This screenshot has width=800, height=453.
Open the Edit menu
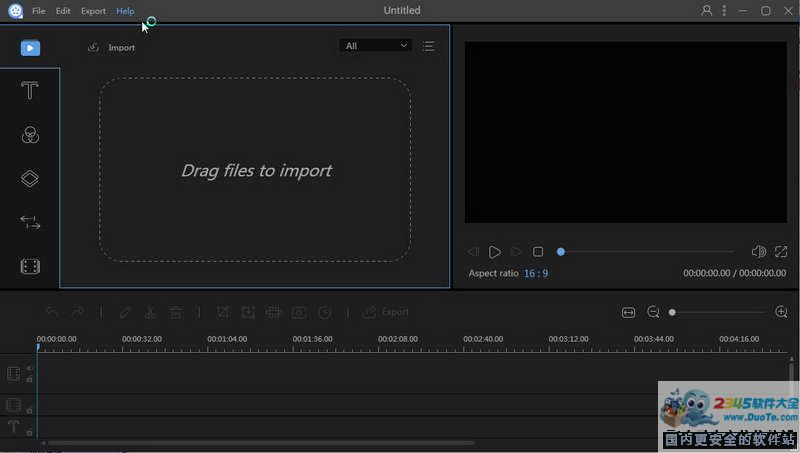[63, 11]
